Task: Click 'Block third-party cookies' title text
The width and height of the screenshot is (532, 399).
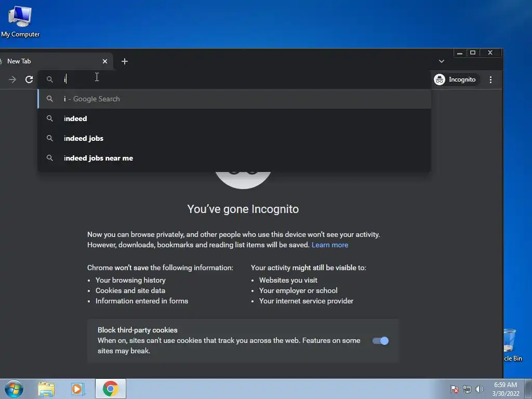Action: (x=137, y=330)
